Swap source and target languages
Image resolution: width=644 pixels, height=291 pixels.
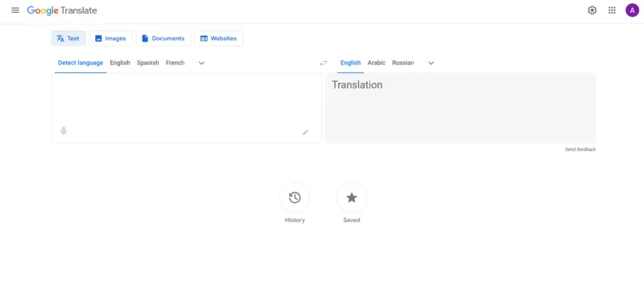[324, 63]
